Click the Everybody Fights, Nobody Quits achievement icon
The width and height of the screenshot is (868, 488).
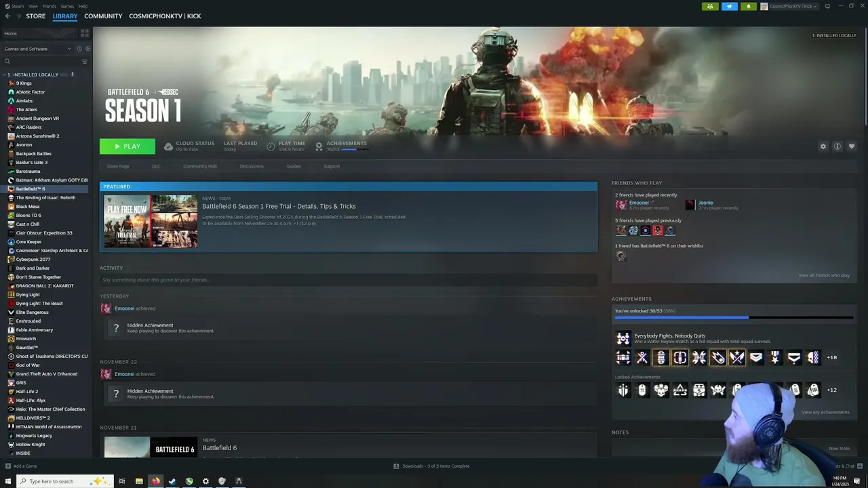pos(623,338)
